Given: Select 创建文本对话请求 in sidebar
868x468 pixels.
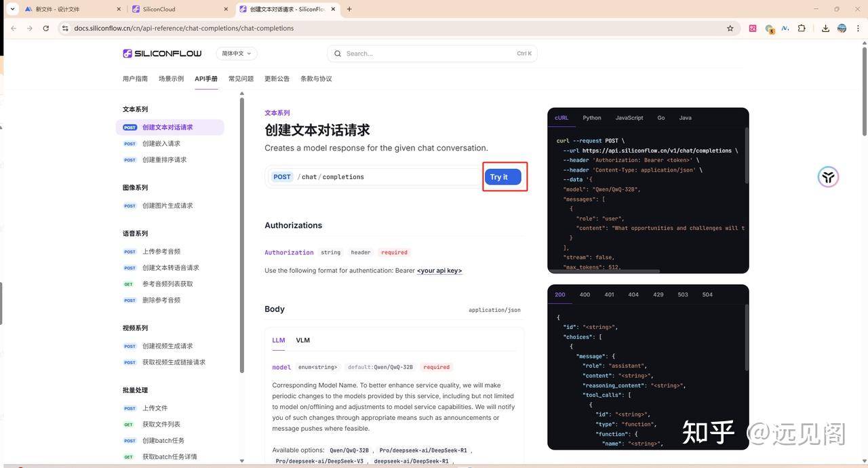Looking at the screenshot, I should (x=170, y=128).
